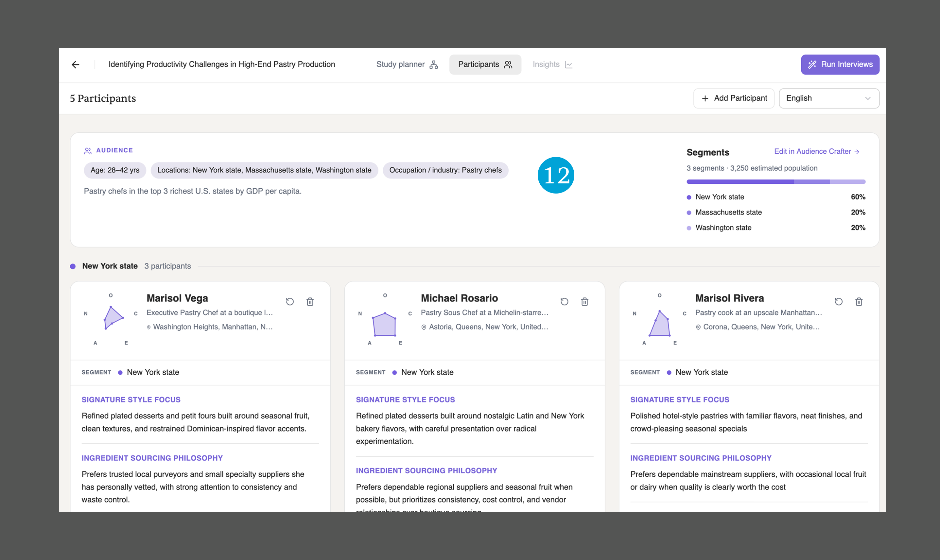Click the Massachusetts state segment row

(776, 212)
